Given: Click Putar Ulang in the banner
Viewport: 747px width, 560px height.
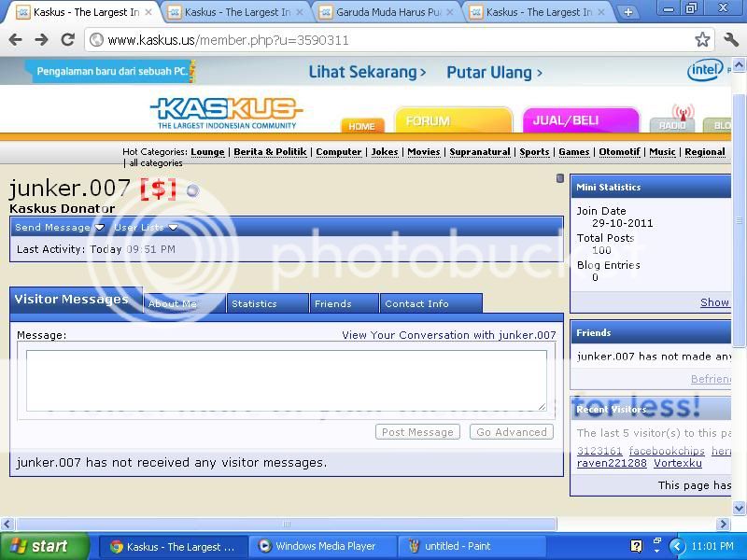Looking at the screenshot, I should tap(494, 73).
